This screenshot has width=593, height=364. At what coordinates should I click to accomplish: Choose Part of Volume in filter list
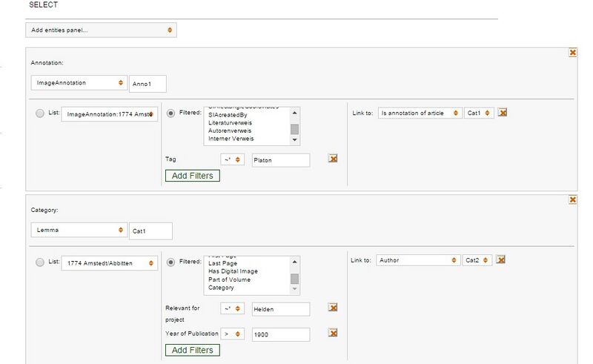(x=230, y=279)
